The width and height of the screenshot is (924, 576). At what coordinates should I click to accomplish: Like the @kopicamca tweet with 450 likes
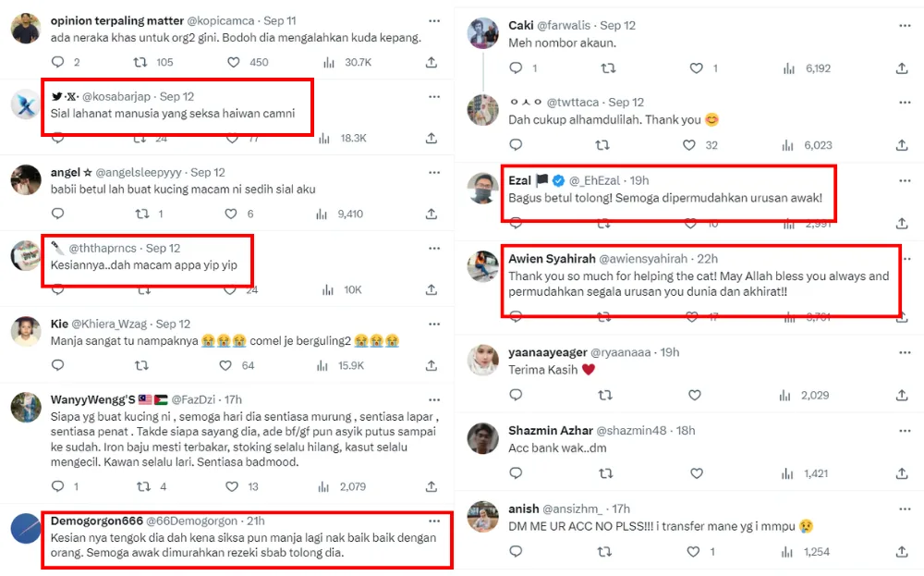pyautogui.click(x=234, y=62)
